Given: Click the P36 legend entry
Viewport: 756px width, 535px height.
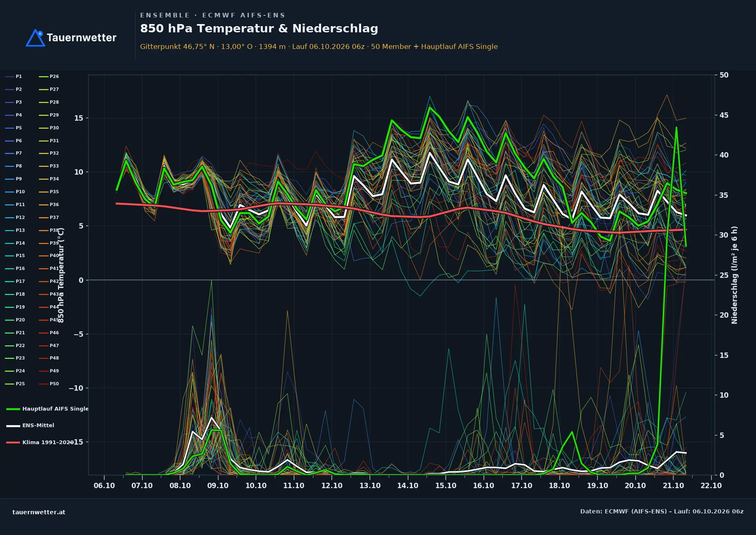Looking at the screenshot, I should click(x=49, y=204).
